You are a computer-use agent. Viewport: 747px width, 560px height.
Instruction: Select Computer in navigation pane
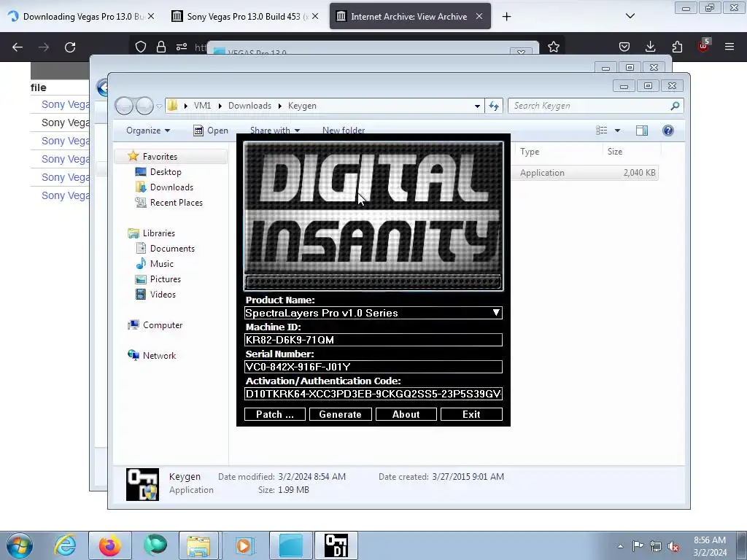pyautogui.click(x=163, y=325)
